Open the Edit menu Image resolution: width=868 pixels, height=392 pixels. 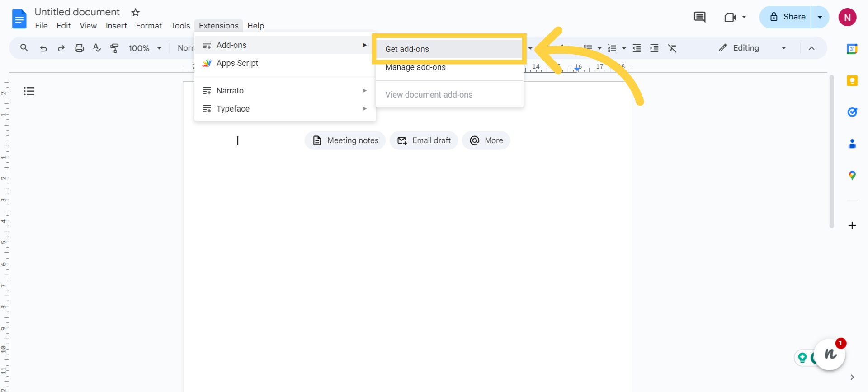click(63, 26)
